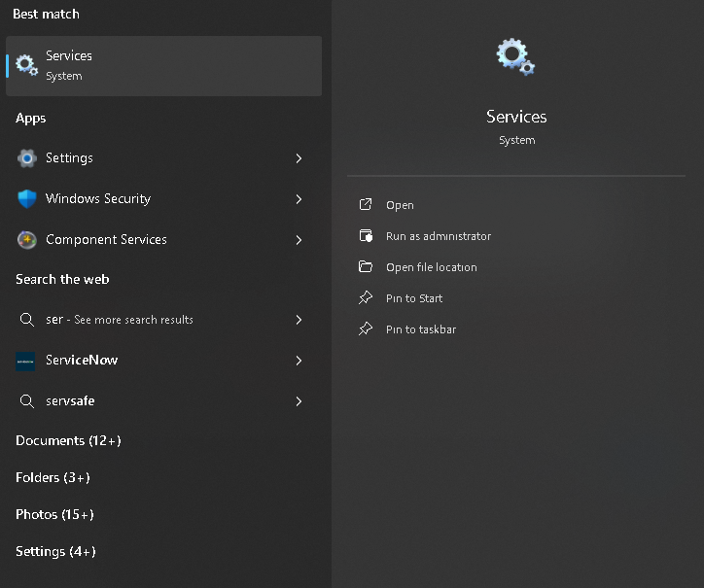
Task: Show Documents (12+) results
Action: 68,441
